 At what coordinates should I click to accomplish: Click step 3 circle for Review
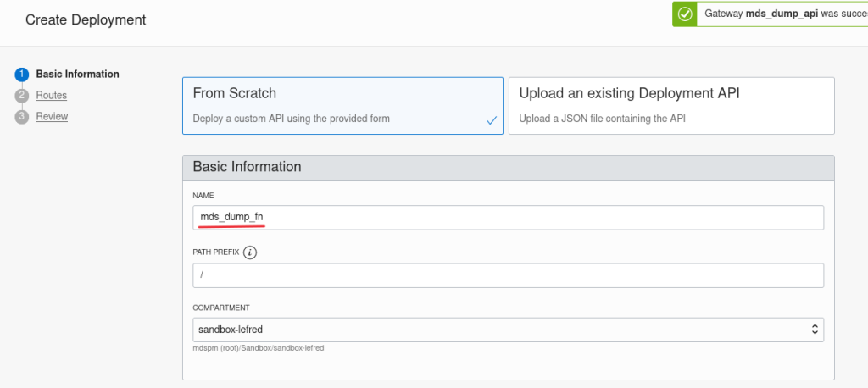point(21,117)
